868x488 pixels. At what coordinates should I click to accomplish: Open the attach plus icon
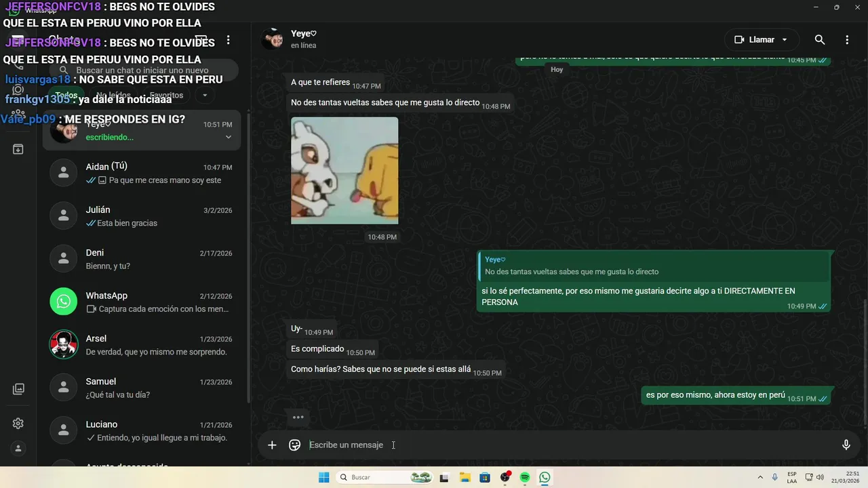pos(272,445)
